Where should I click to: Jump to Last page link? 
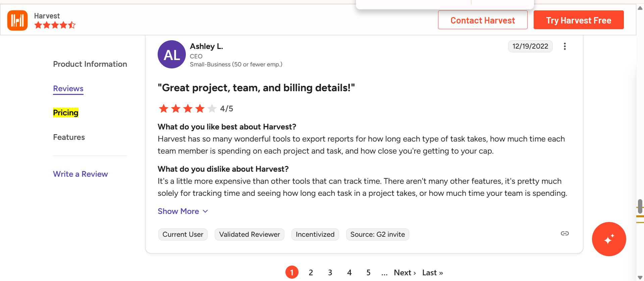(x=433, y=273)
